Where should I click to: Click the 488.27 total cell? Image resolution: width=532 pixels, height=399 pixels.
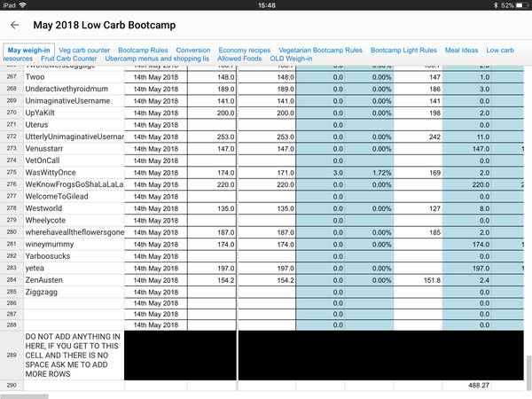(x=479, y=386)
